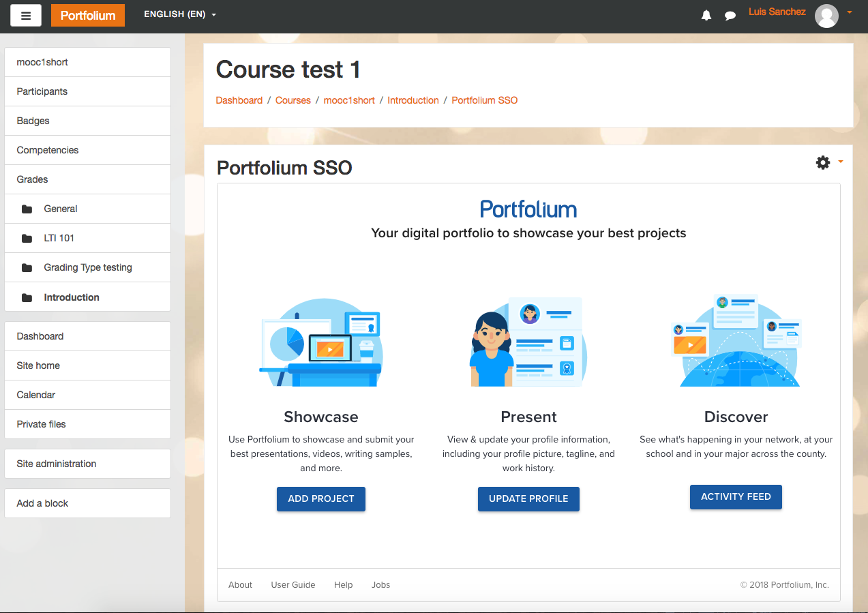Select the LTI 101 section
Screen dimensions: 868x613
click(87, 238)
